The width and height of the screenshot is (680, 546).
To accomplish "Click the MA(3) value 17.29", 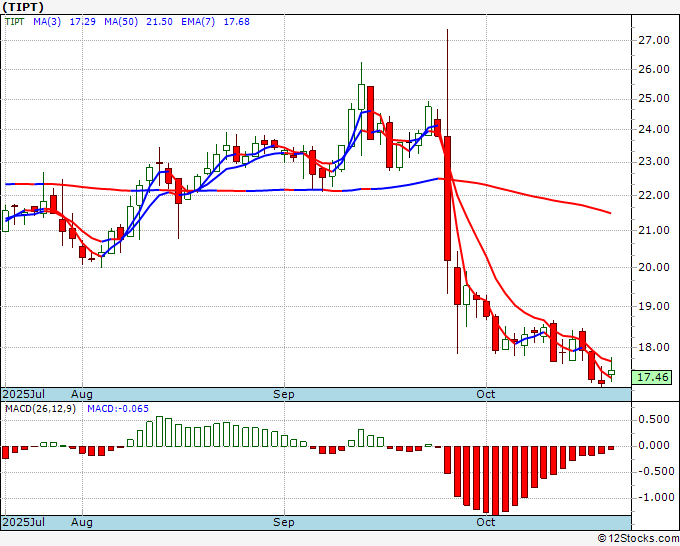I will [83, 22].
